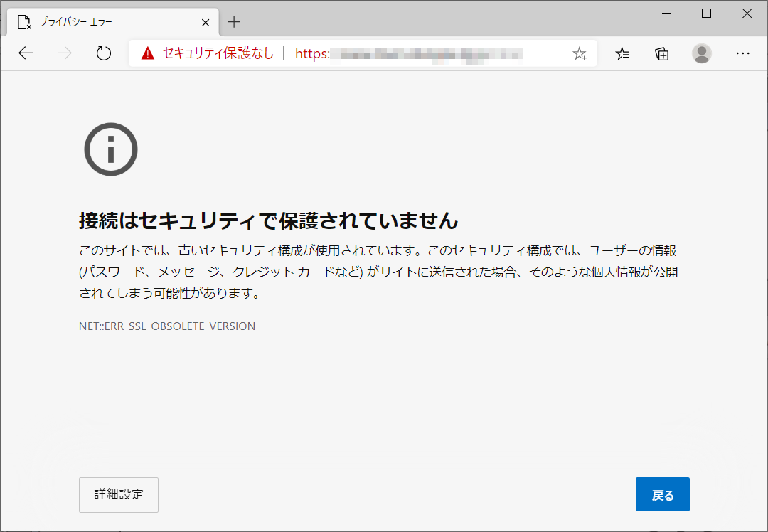768x532 pixels.
Task: Click the greyed-out forward navigation arrow
Action: pos(65,53)
